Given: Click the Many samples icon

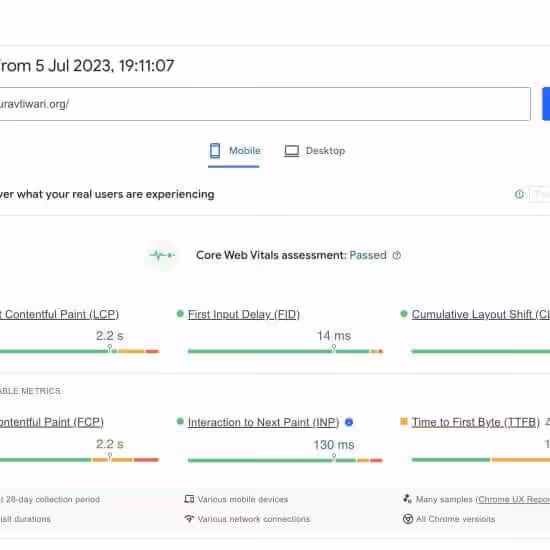Looking at the screenshot, I should [x=407, y=498].
